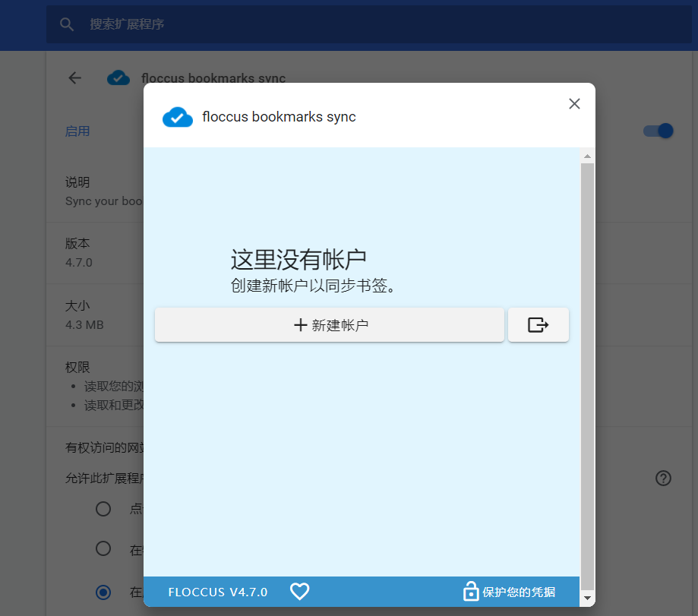Select the first site access radio button
698x616 pixels.
103,509
